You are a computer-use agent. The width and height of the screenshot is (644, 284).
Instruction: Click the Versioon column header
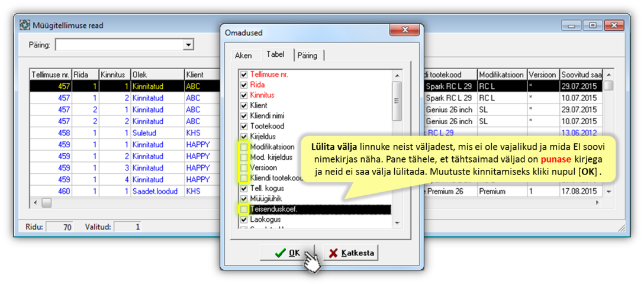pyautogui.click(x=543, y=75)
